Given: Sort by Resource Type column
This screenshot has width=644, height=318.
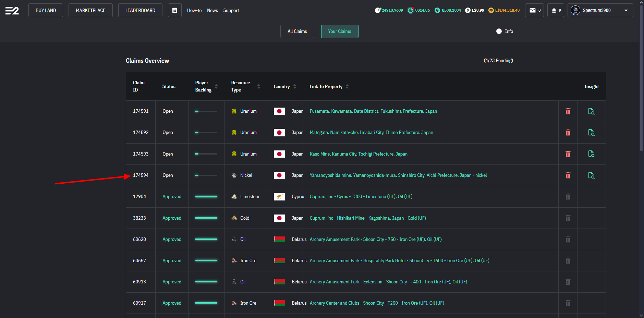Looking at the screenshot, I should 259,86.
